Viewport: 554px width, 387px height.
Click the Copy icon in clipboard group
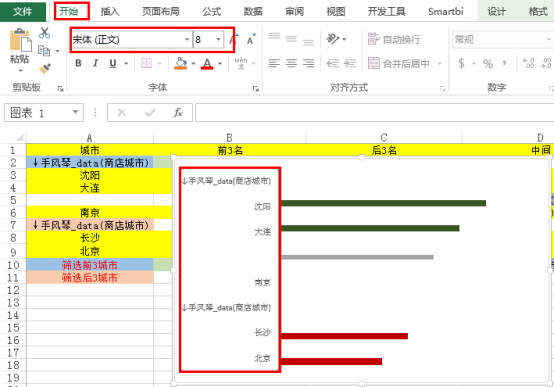pyautogui.click(x=44, y=51)
